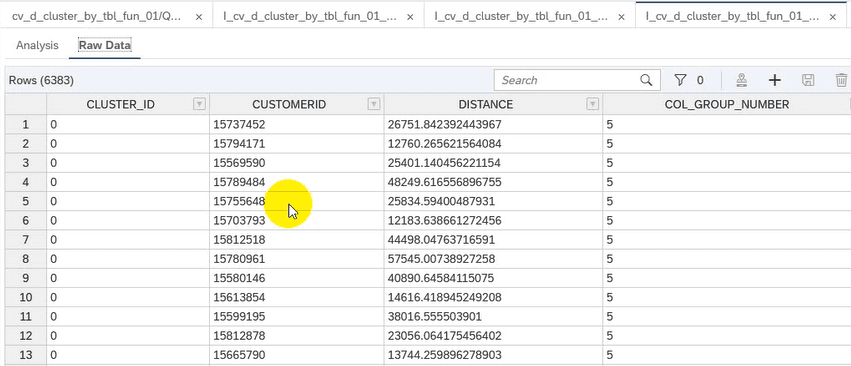Click customer ID 15812518 cell
851x366 pixels.
(x=297, y=239)
